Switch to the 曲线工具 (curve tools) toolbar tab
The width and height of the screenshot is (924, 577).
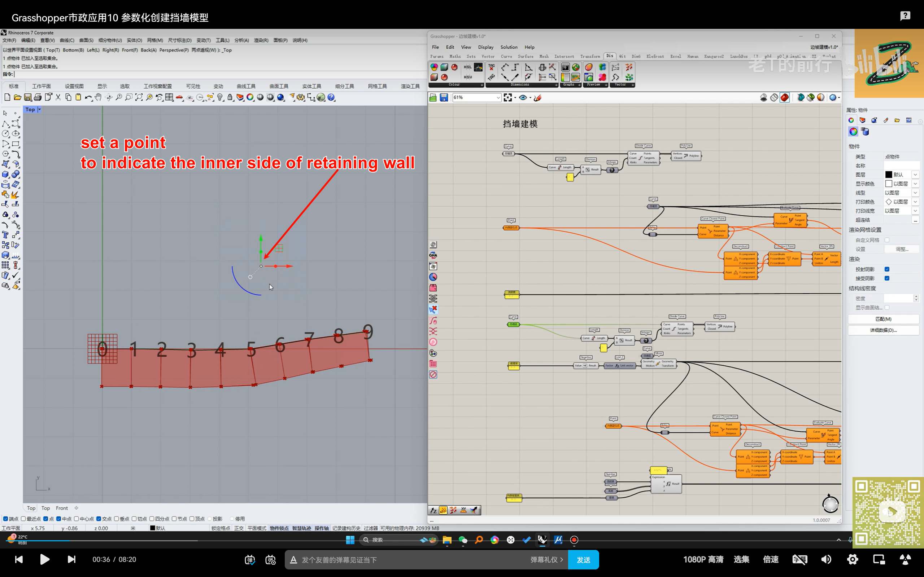[245, 86]
